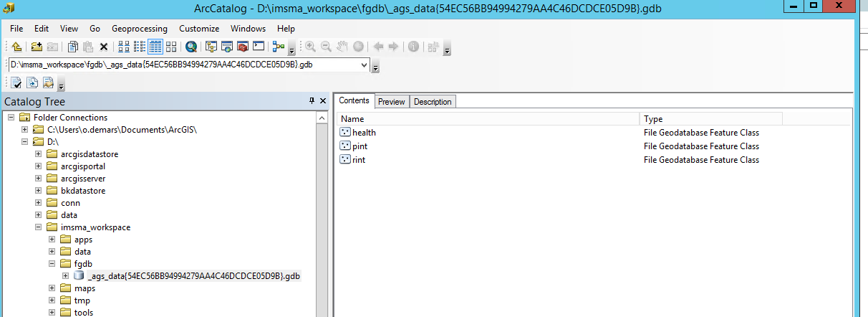Expand the _ags_data geodatabase node
The image size is (868, 317).
pyautogui.click(x=65, y=276)
